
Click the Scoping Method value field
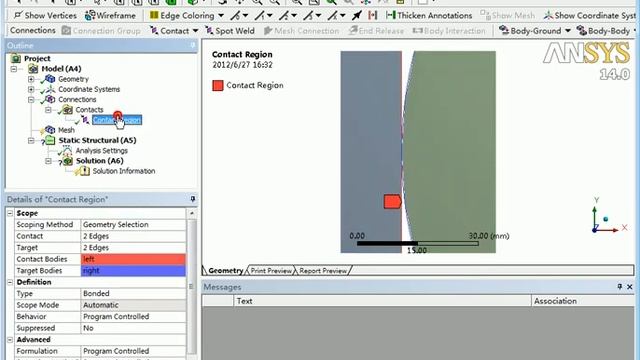click(x=133, y=224)
